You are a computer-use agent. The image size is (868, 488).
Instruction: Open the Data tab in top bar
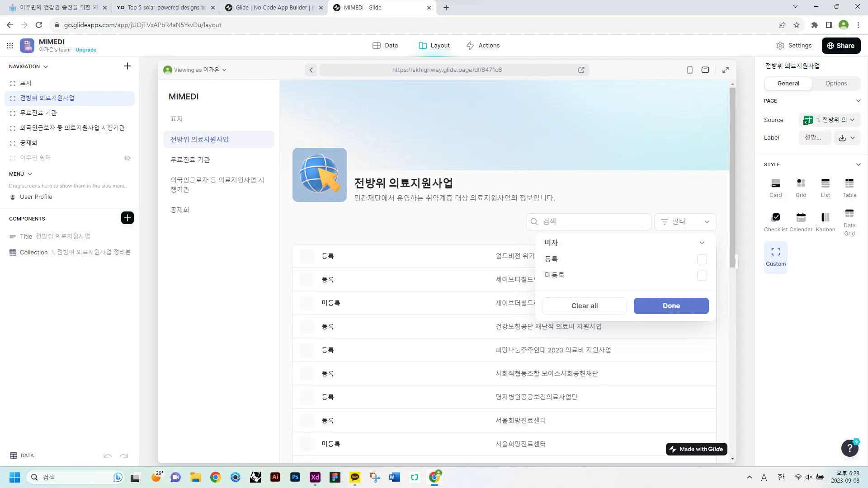385,46
